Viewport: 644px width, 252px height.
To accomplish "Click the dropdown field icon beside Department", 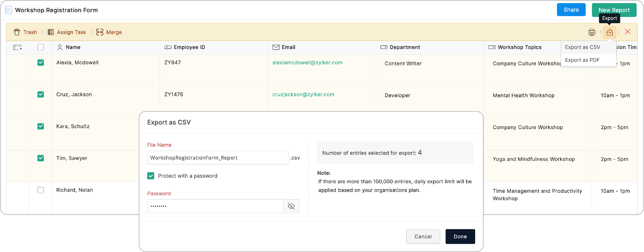I will (384, 47).
